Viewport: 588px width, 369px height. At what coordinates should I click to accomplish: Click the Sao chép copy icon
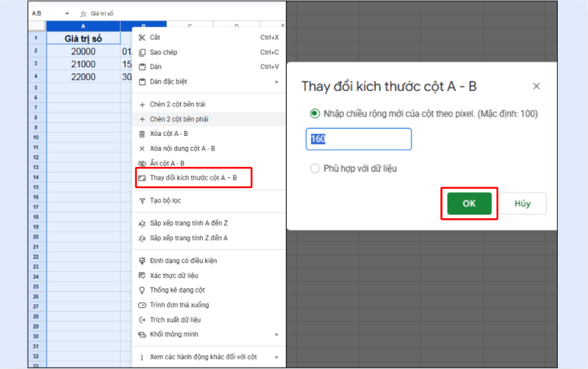tap(142, 52)
